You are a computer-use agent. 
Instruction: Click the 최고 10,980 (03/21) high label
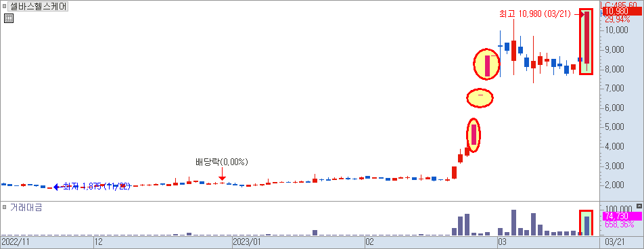click(534, 14)
